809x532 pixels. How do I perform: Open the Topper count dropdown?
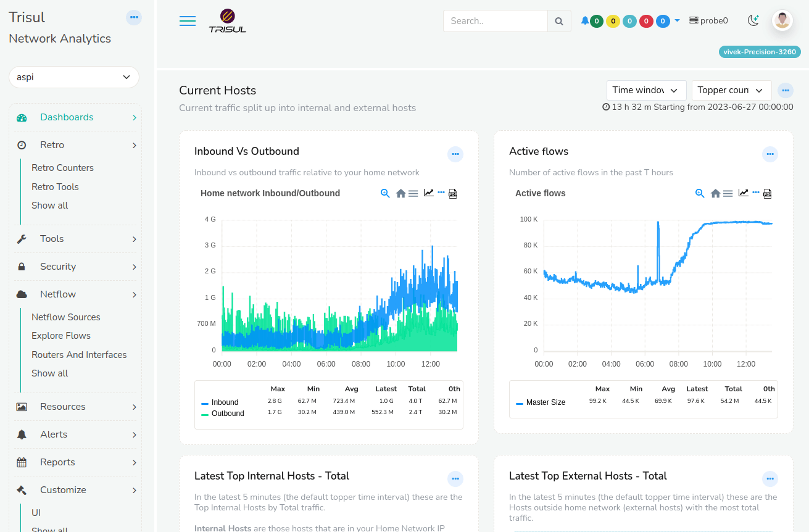point(731,90)
